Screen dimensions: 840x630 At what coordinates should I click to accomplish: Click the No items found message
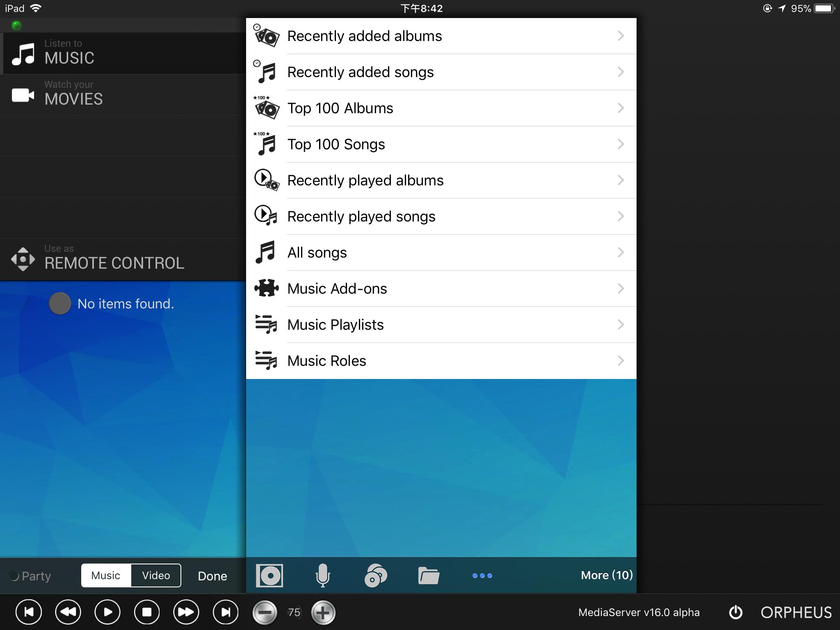coord(126,304)
